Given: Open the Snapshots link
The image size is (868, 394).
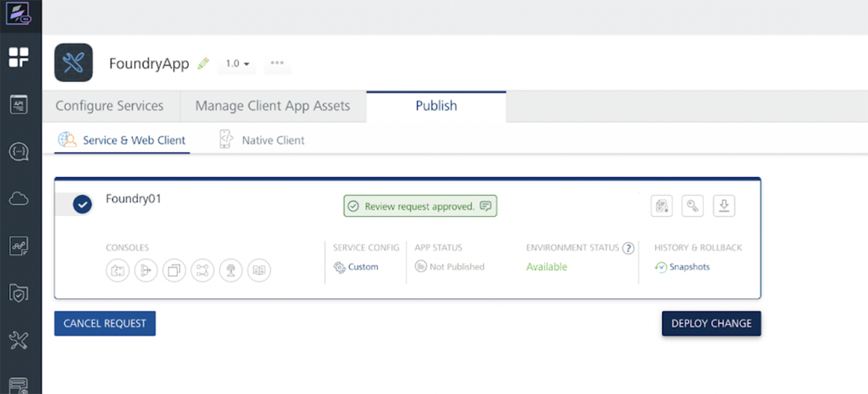Looking at the screenshot, I should tap(689, 267).
